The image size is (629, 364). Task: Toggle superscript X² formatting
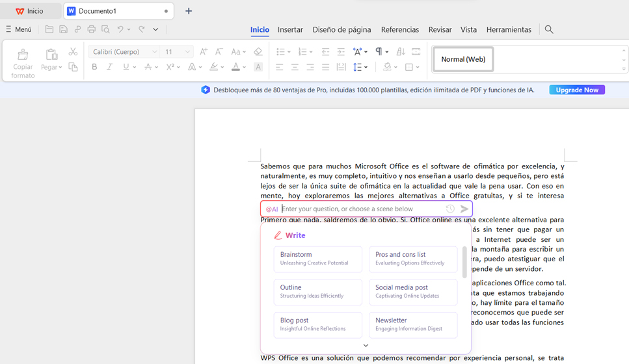point(170,67)
